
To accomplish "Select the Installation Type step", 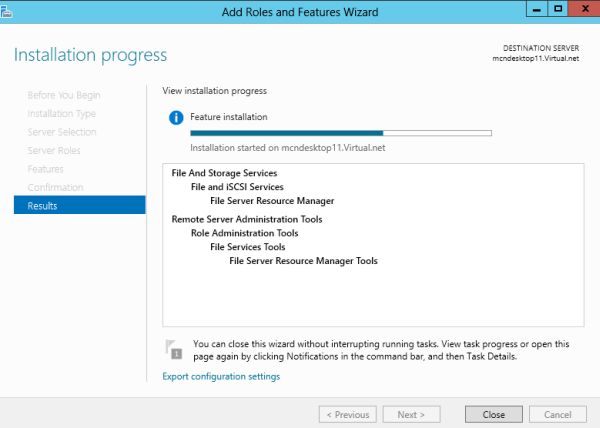I will (62, 114).
